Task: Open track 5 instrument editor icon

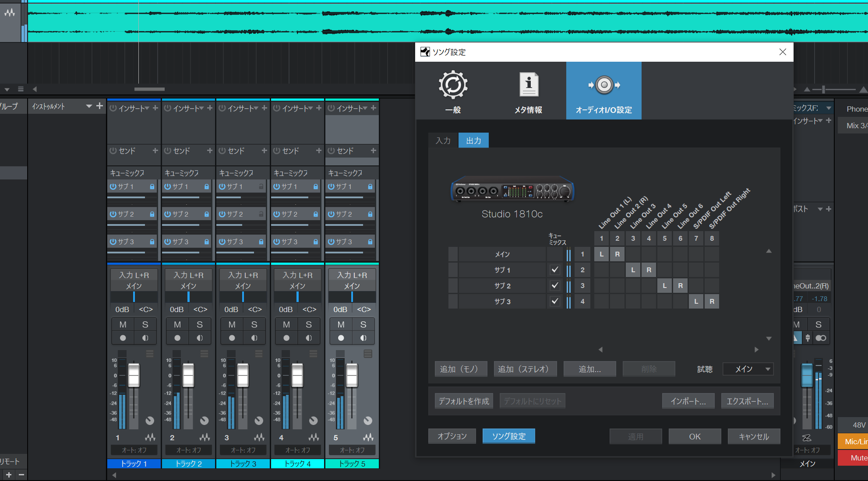Action: [x=368, y=437]
